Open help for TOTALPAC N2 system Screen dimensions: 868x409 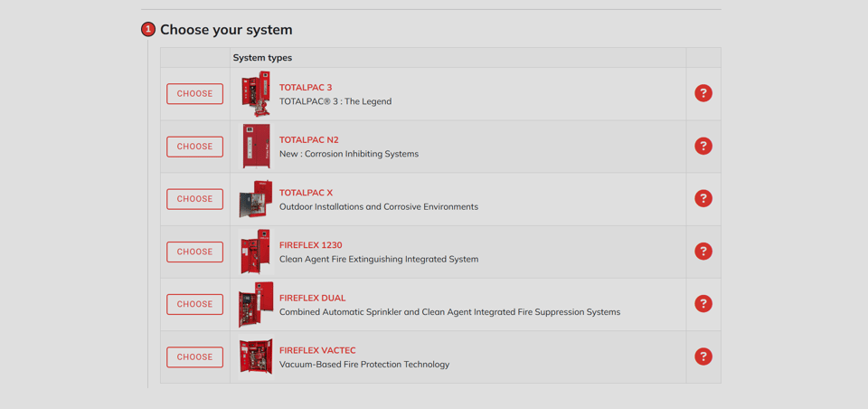(x=703, y=147)
